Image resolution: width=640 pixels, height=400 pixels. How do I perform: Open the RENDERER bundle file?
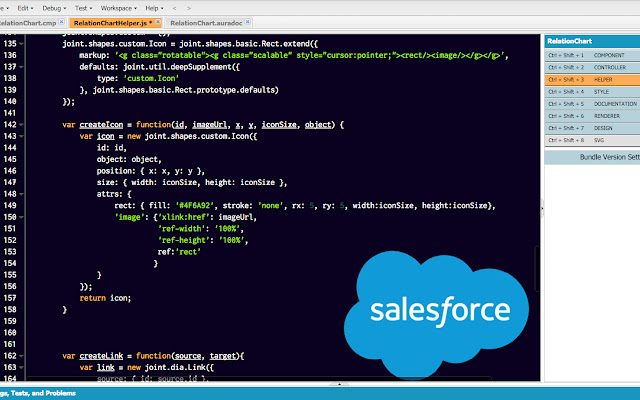coord(592,116)
